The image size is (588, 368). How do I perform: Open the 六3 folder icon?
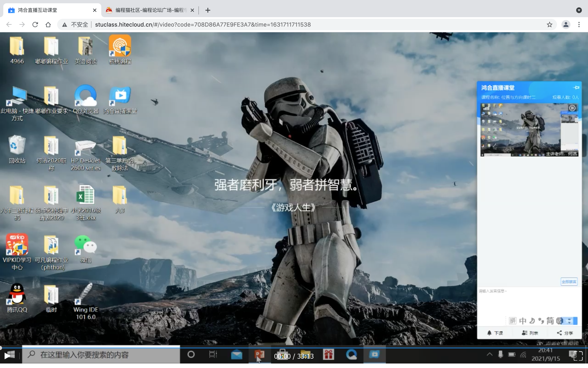click(120, 195)
